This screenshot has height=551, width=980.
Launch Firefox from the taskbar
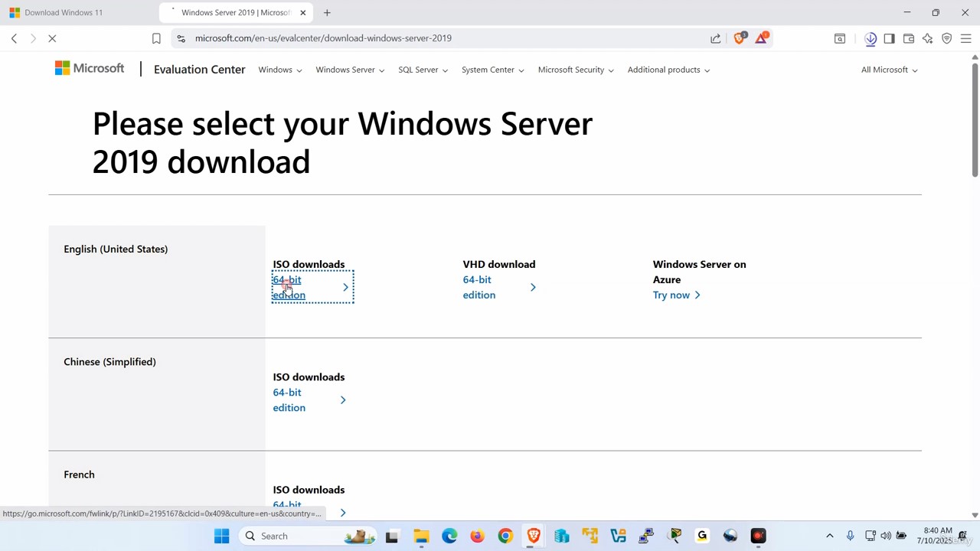477,536
